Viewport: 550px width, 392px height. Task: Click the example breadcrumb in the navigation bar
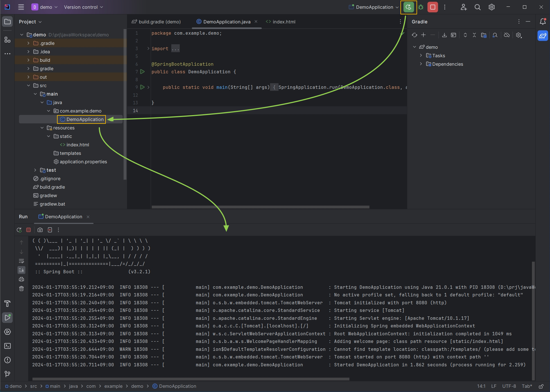tap(113, 386)
